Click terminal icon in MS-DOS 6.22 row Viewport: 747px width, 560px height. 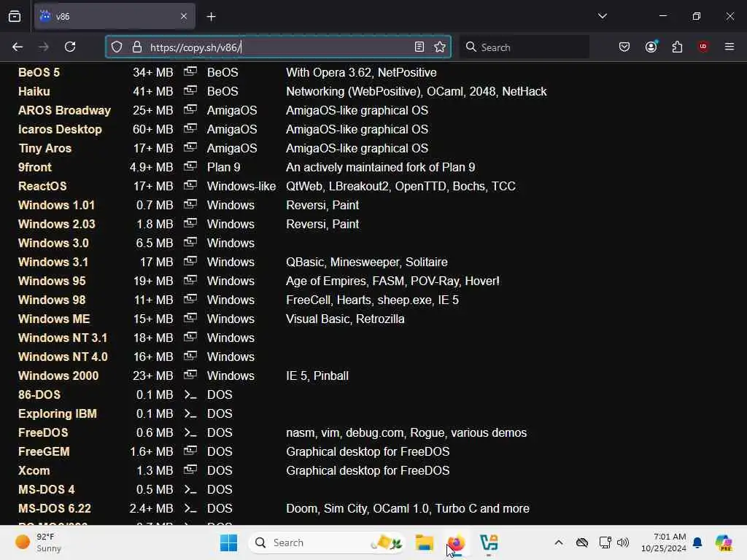[x=190, y=508]
